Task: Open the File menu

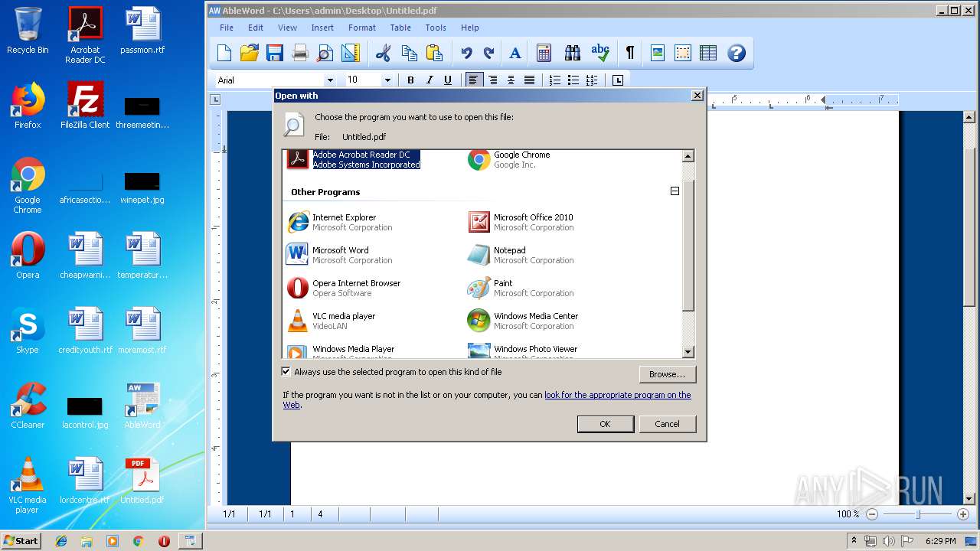Action: tap(227, 28)
